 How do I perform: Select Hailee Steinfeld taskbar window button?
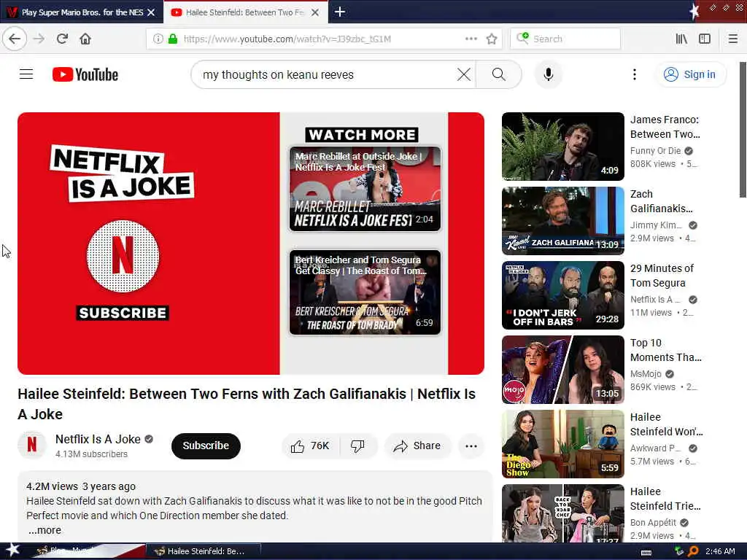[203, 551]
